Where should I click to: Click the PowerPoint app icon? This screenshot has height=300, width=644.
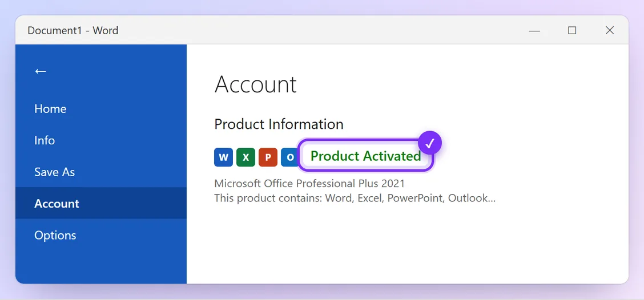(x=268, y=157)
